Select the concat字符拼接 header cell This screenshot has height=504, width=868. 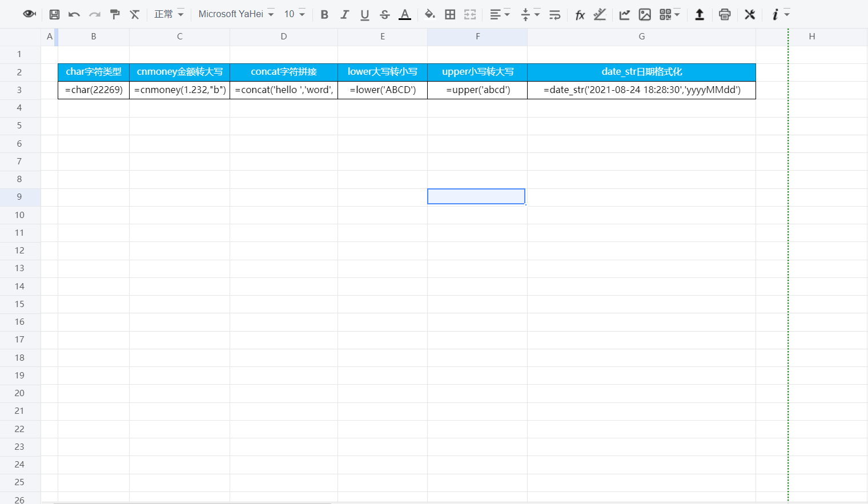[x=284, y=72]
